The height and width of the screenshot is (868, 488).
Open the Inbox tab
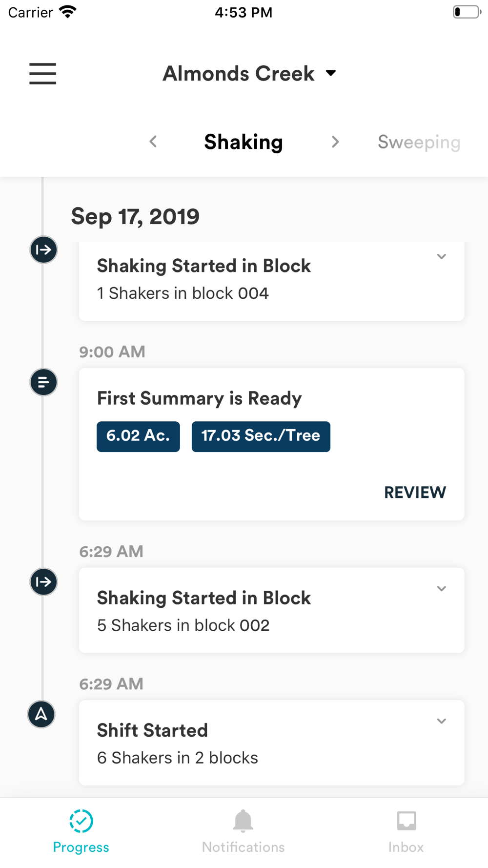tap(406, 832)
